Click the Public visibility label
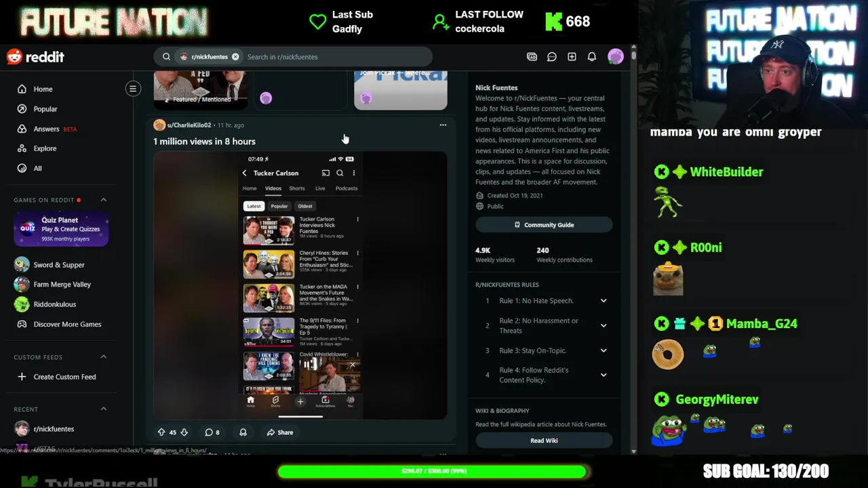 coord(496,207)
